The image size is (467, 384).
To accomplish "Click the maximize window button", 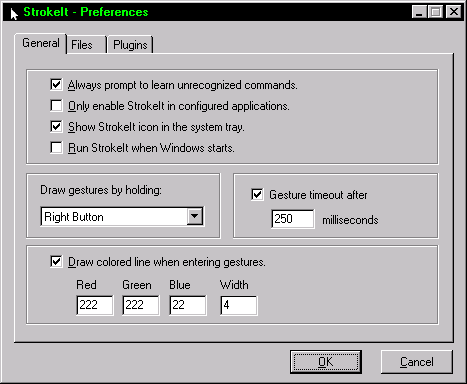I will coord(435,12).
